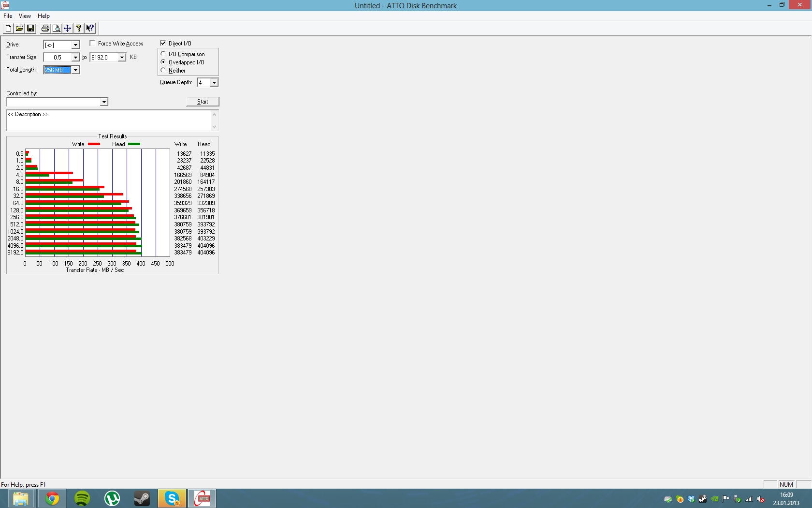Image resolution: width=812 pixels, height=508 pixels.
Task: Click the Write value 166569 for 4.0
Action: click(183, 175)
